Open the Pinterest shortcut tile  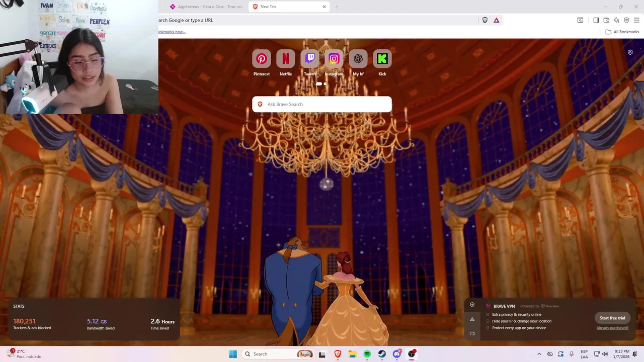(x=261, y=59)
